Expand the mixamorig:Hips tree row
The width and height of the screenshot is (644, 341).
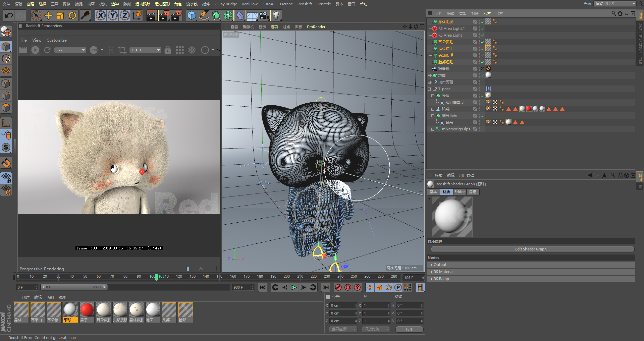[x=433, y=129]
